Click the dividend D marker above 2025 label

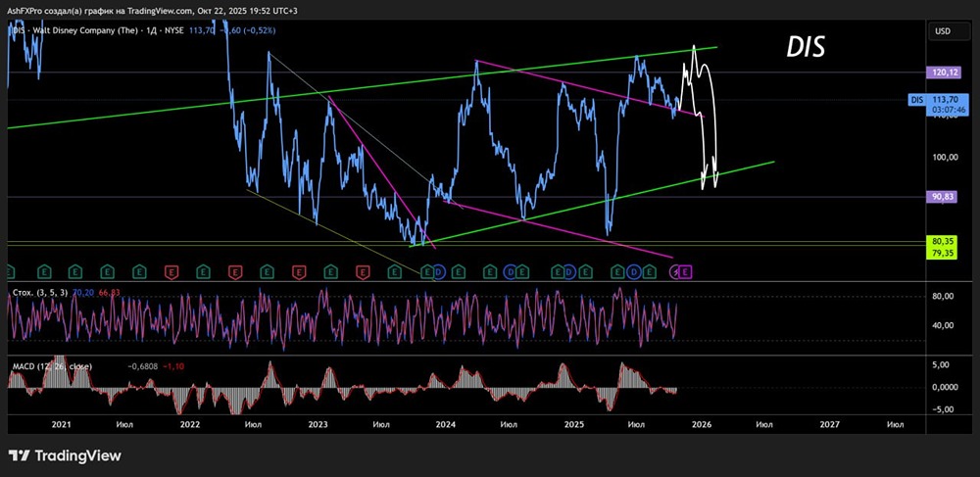(568, 271)
